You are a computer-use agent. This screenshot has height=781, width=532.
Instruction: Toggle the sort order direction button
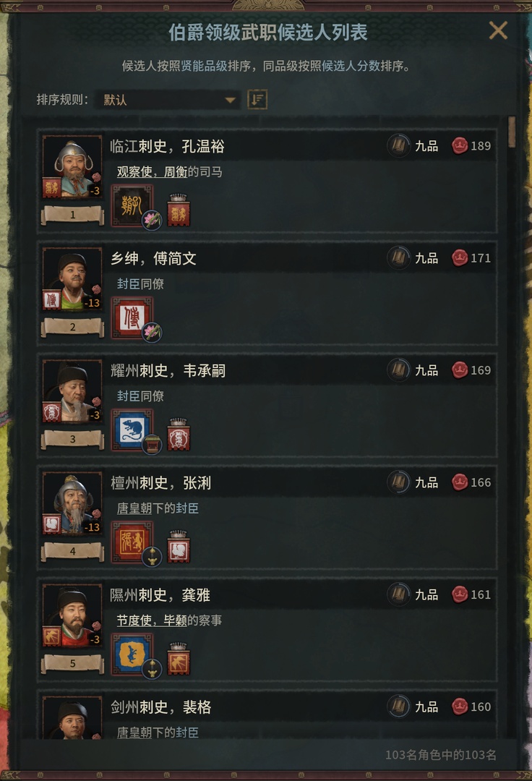click(257, 100)
